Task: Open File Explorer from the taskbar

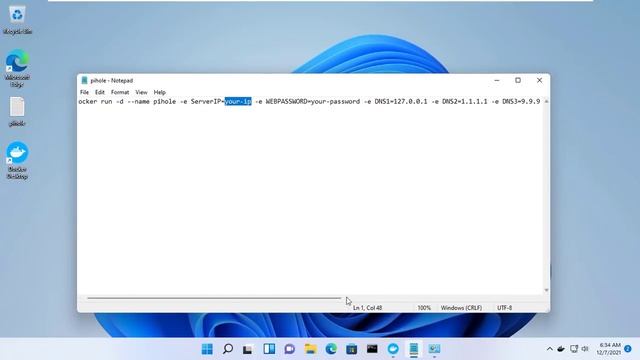Action: (x=311, y=349)
